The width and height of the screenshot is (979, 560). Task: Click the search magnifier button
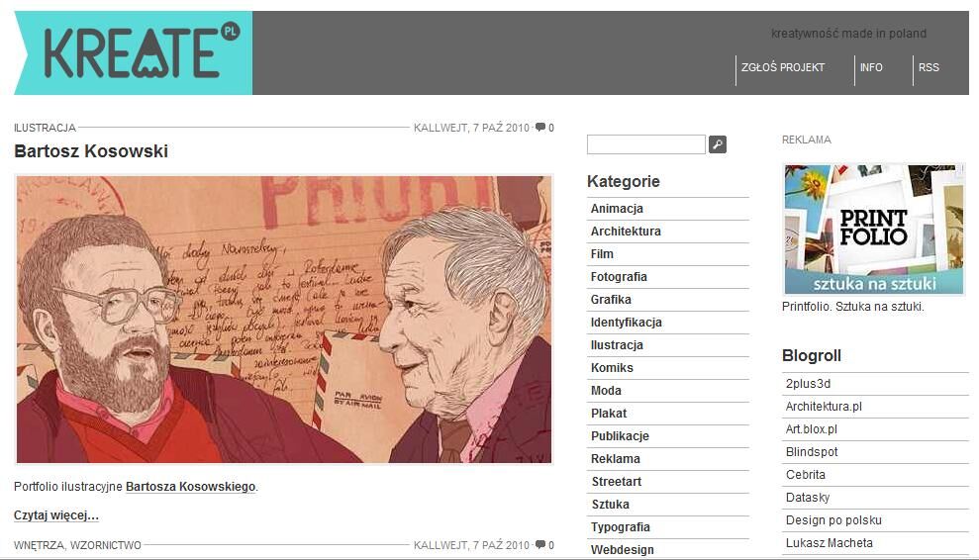tap(718, 144)
